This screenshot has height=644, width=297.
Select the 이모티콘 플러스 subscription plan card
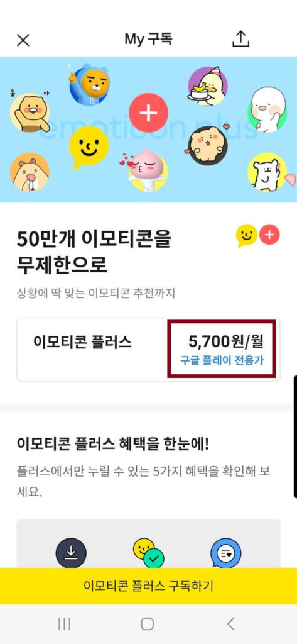click(x=148, y=350)
